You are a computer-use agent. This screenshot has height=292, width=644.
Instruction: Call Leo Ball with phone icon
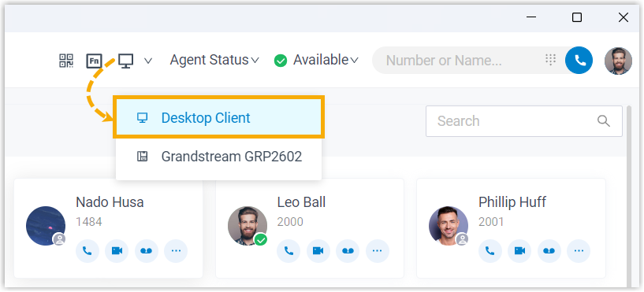point(288,250)
